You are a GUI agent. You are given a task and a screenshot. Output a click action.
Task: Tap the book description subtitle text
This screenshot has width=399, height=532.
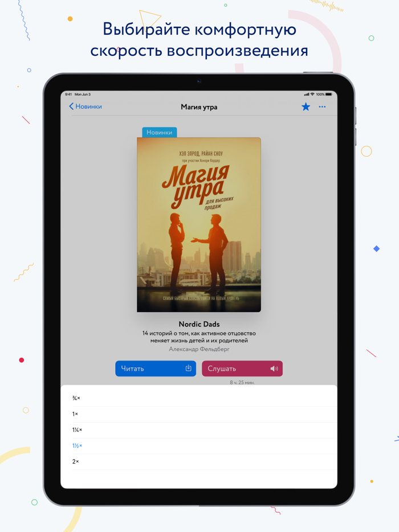[x=199, y=337]
